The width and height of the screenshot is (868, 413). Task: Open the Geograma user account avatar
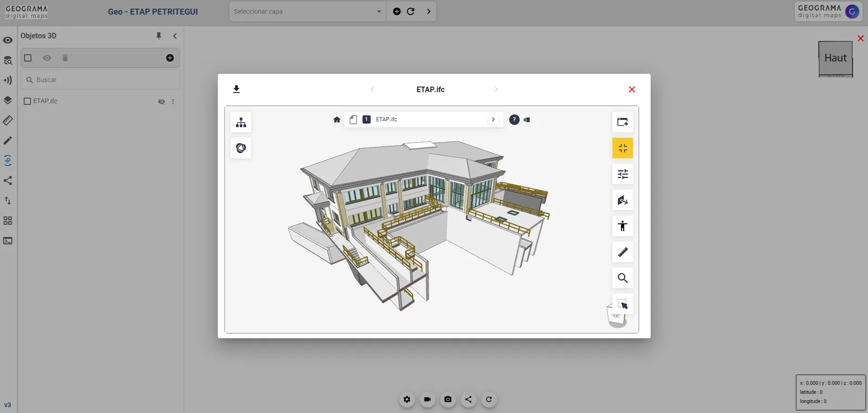coord(852,11)
